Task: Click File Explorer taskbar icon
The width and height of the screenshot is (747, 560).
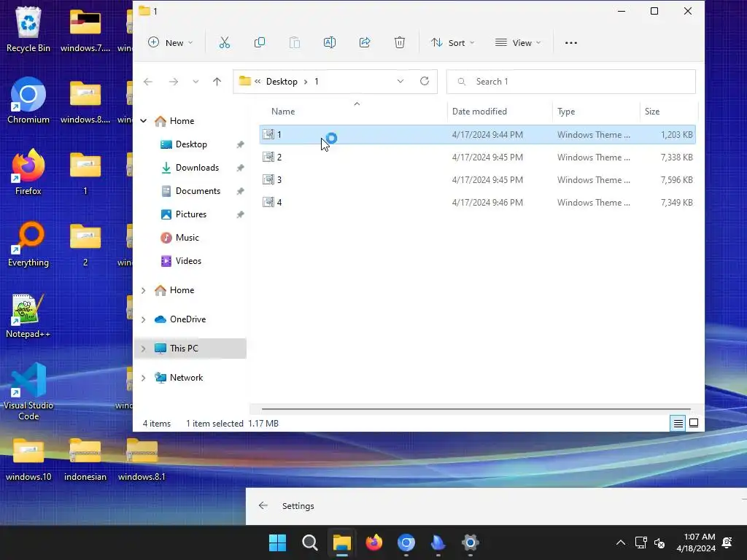Action: click(x=342, y=542)
